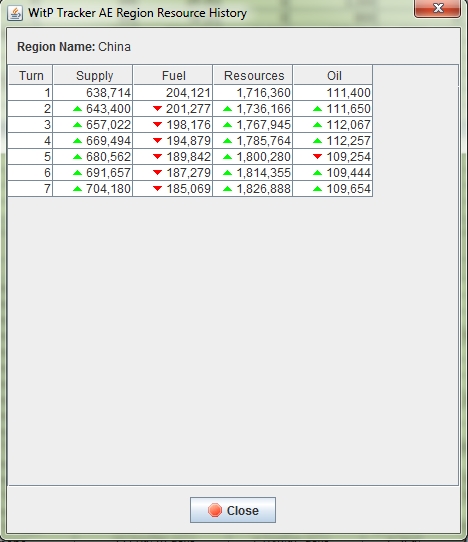Select Supply value 657,022
Viewport: 468px width, 542px height.
click(93, 124)
